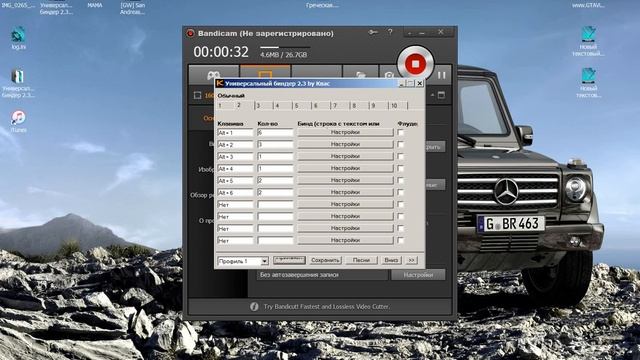Image resolution: width=640 pixels, height=360 pixels.
Task: Enable flood checkbox for Alt+3 row
Action: coord(400,156)
